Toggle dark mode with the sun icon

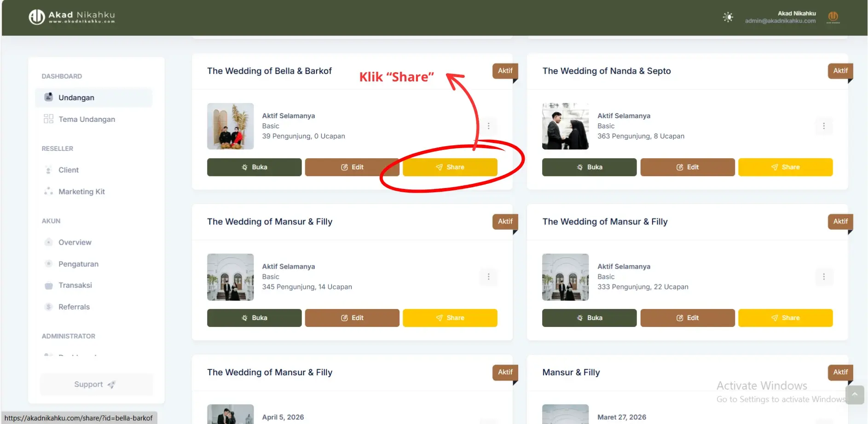coord(729,17)
